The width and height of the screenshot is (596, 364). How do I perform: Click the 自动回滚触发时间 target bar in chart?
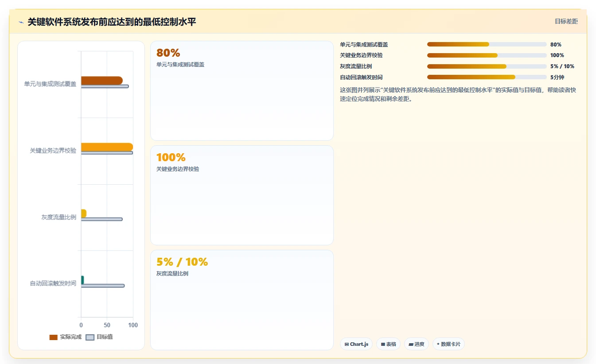pyautogui.click(x=103, y=286)
